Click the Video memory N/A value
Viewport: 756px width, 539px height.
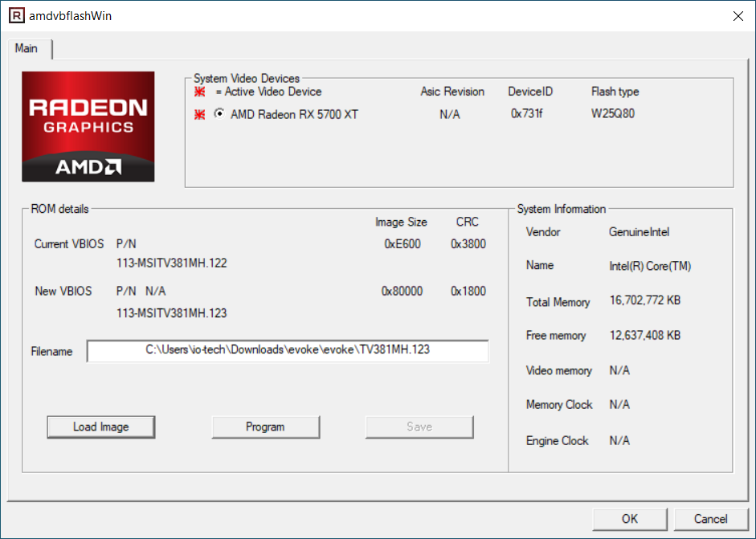[619, 370]
